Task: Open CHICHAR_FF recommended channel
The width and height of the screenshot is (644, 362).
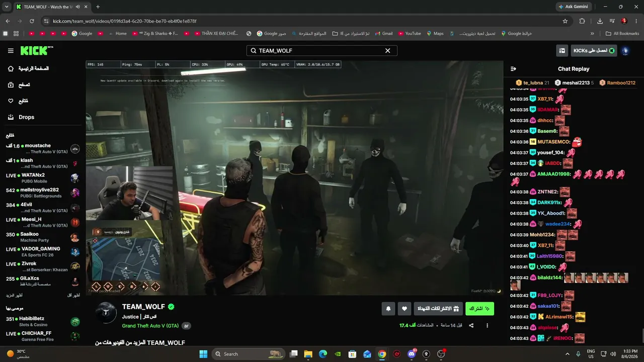Action: coord(43,336)
